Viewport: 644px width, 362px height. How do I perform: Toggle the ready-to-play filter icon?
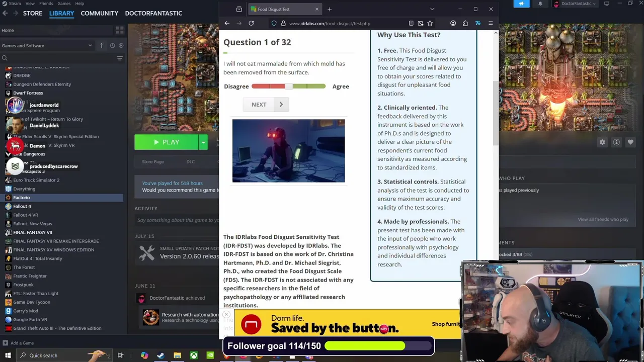click(121, 46)
